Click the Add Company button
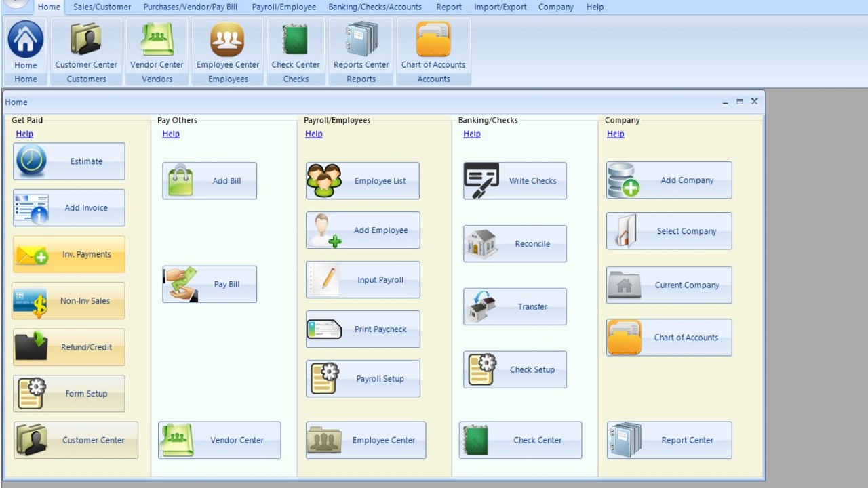868x488 pixels. click(669, 180)
